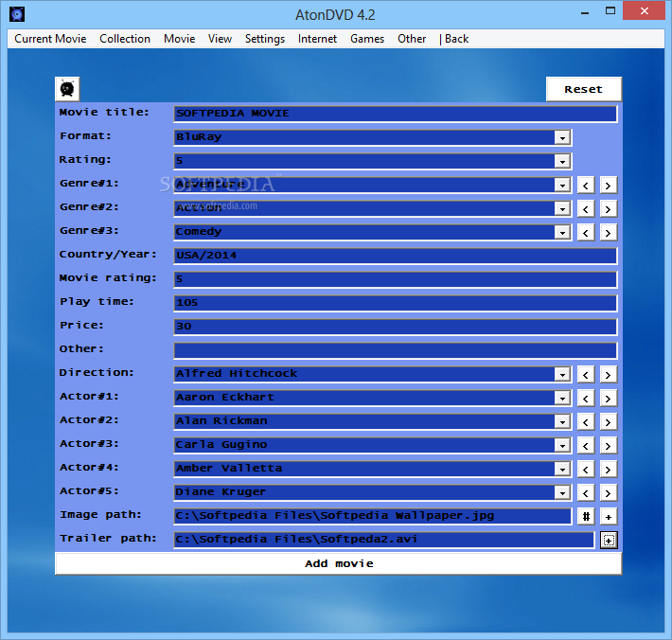672x640 pixels.
Task: Click previous arrow for Direction
Action: tap(586, 375)
